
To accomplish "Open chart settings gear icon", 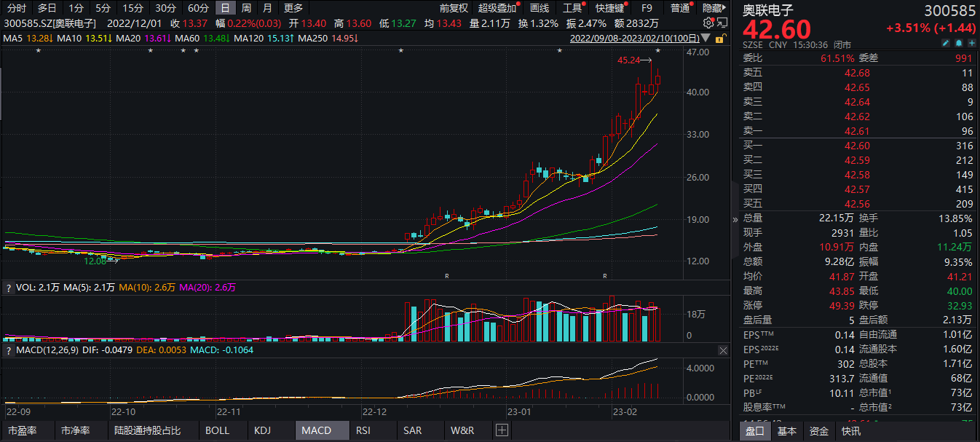I will [708, 23].
